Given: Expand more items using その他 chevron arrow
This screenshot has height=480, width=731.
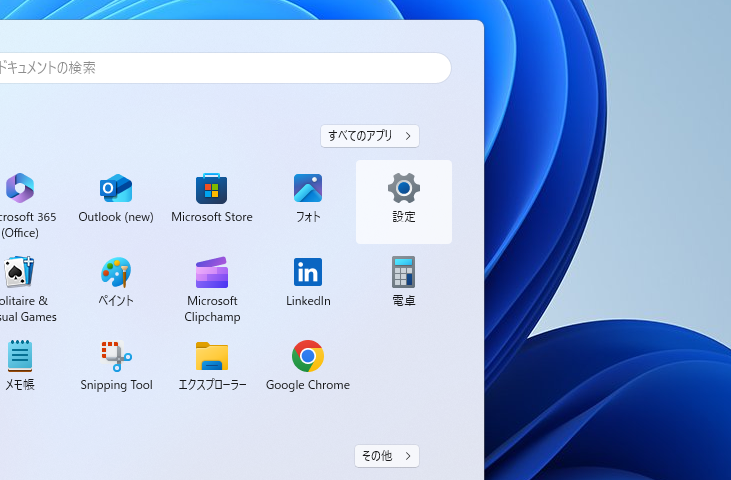Looking at the screenshot, I should coord(408,456).
